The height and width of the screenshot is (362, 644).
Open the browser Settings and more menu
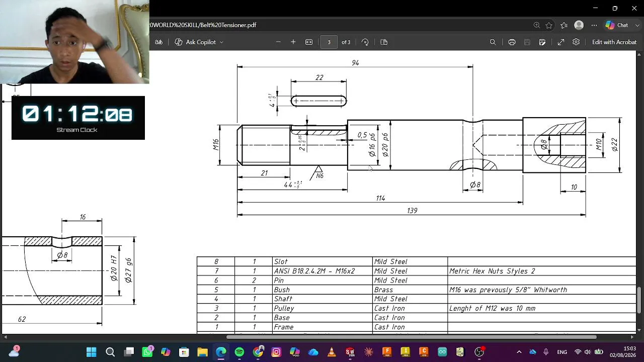(x=594, y=25)
